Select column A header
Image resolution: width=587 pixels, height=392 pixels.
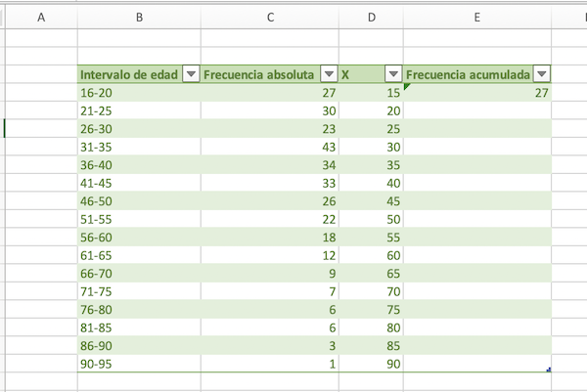point(40,17)
